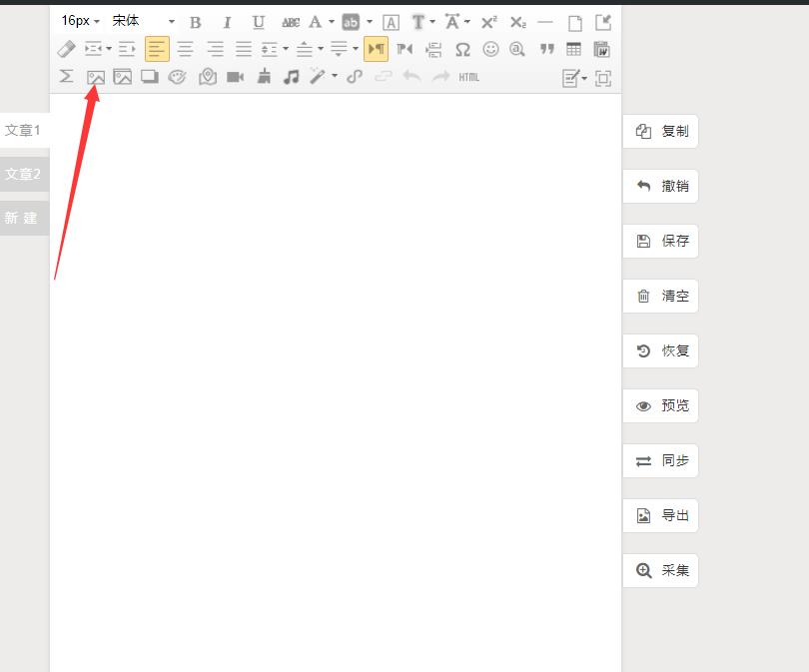Image resolution: width=809 pixels, height=672 pixels.
Task: Click the 预览 button
Action: tap(660, 405)
